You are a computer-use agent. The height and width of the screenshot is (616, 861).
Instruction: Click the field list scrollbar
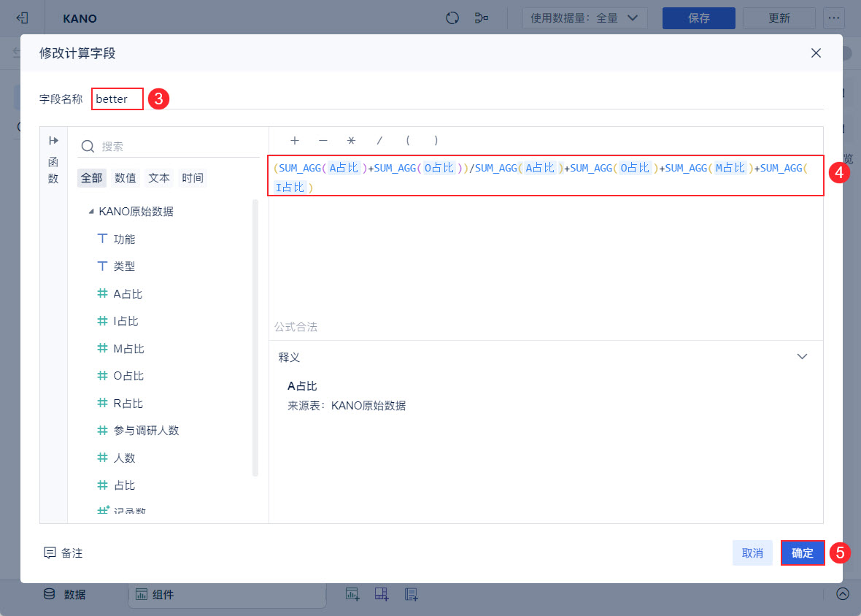tap(255, 338)
